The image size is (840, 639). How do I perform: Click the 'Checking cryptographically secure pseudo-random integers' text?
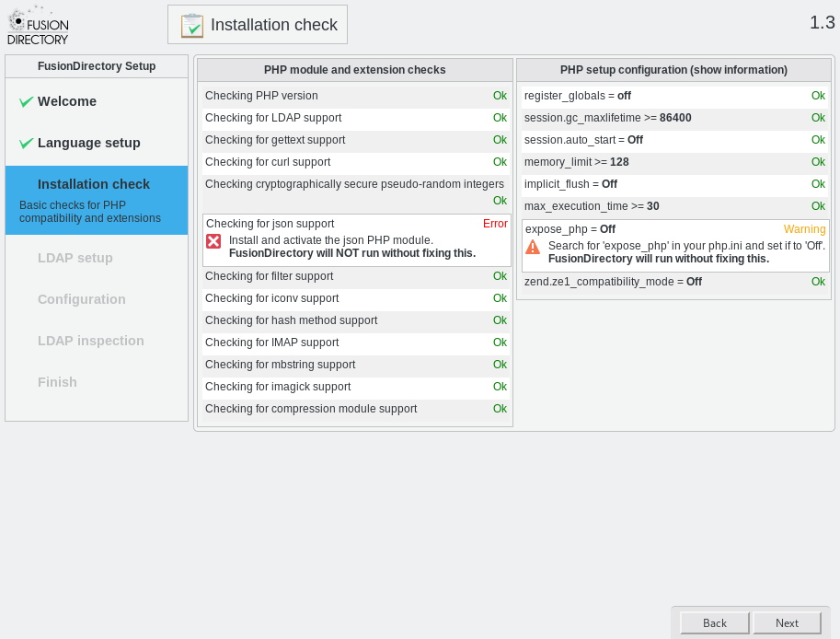point(354,184)
